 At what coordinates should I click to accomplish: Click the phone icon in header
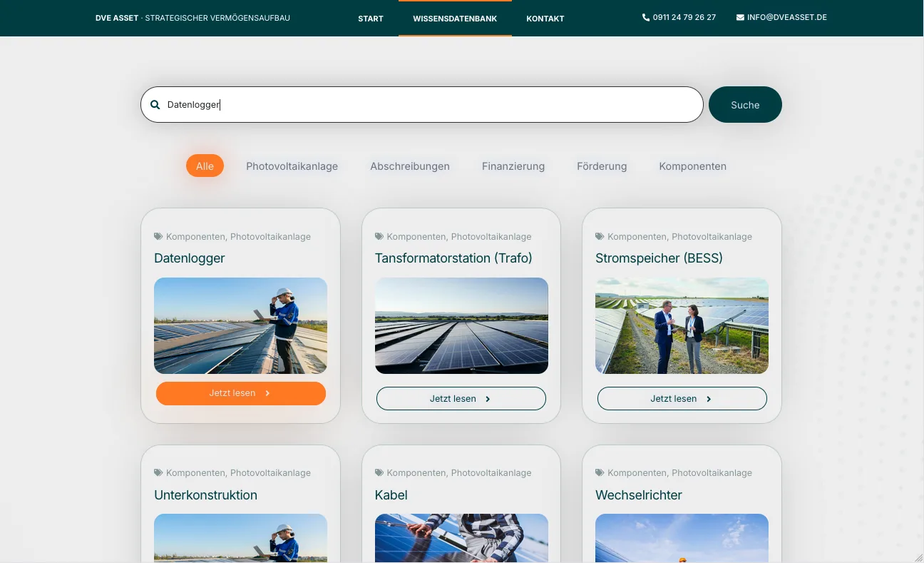tap(646, 17)
